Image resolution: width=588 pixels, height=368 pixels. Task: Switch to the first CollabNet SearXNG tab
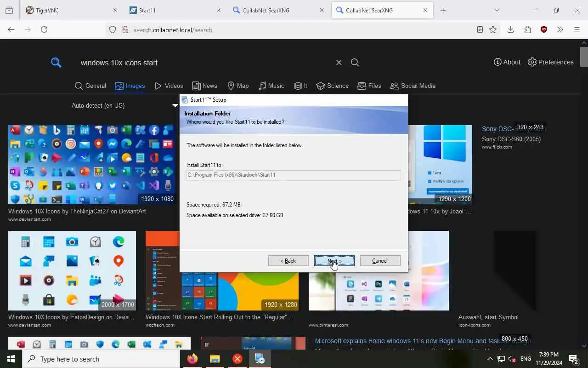[x=278, y=10]
